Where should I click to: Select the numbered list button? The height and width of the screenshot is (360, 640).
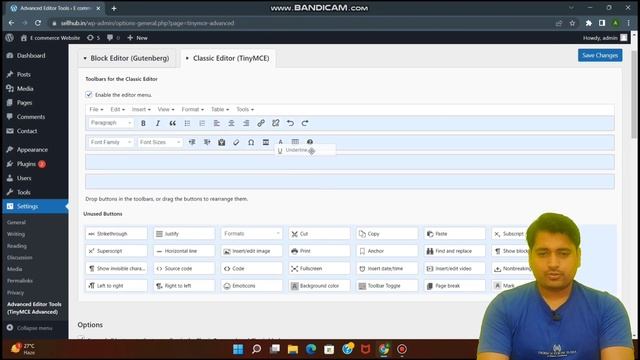point(202,123)
